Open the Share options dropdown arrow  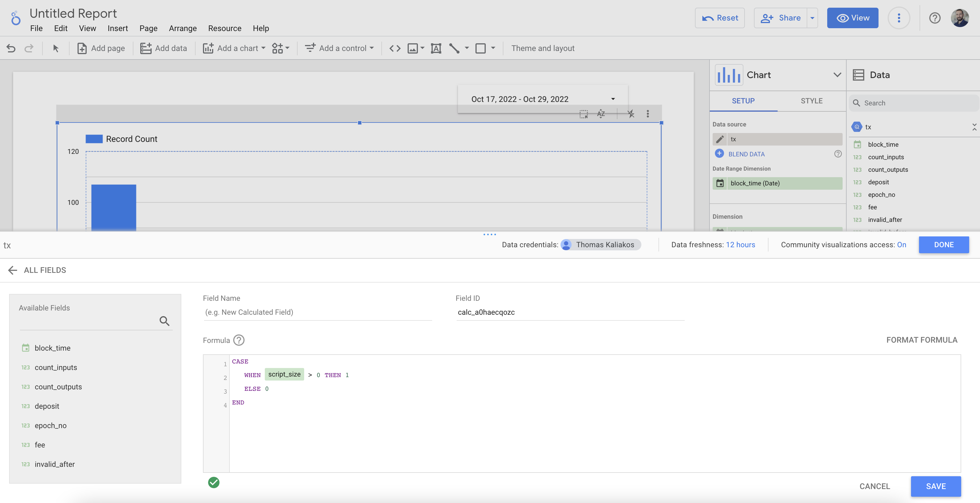point(812,18)
